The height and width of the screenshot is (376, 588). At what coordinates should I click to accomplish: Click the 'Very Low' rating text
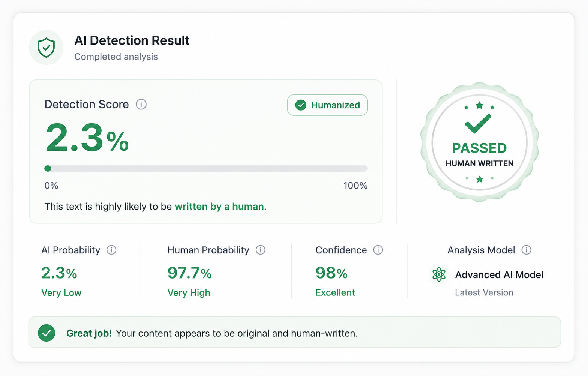coord(61,293)
